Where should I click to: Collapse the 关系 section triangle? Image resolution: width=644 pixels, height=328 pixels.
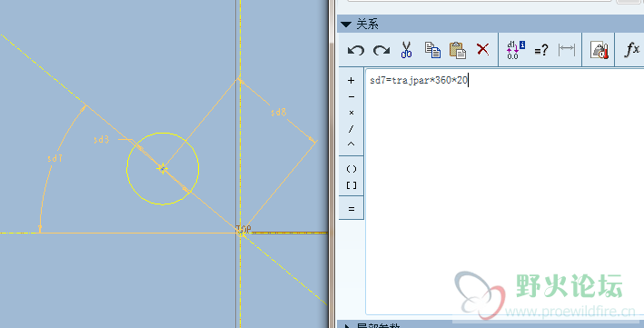[346, 25]
